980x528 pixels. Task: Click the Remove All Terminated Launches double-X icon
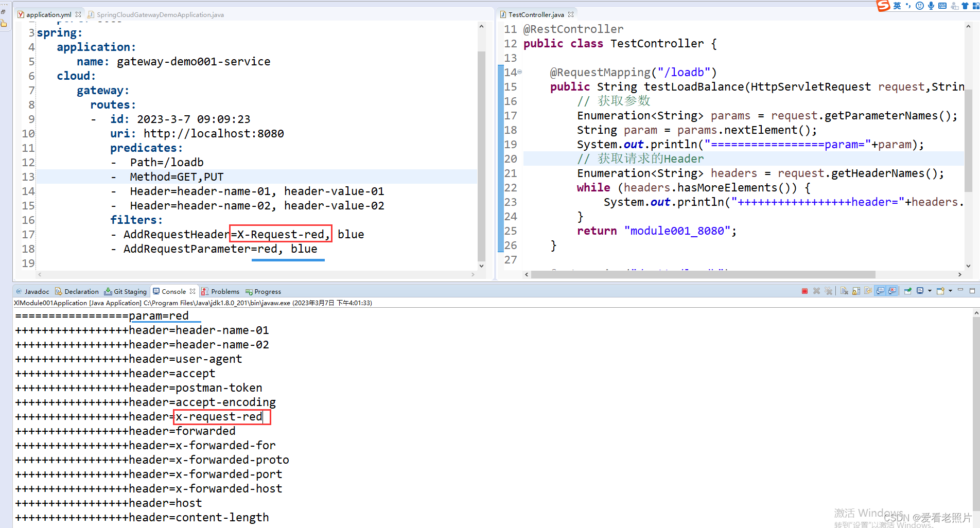pyautogui.click(x=829, y=291)
